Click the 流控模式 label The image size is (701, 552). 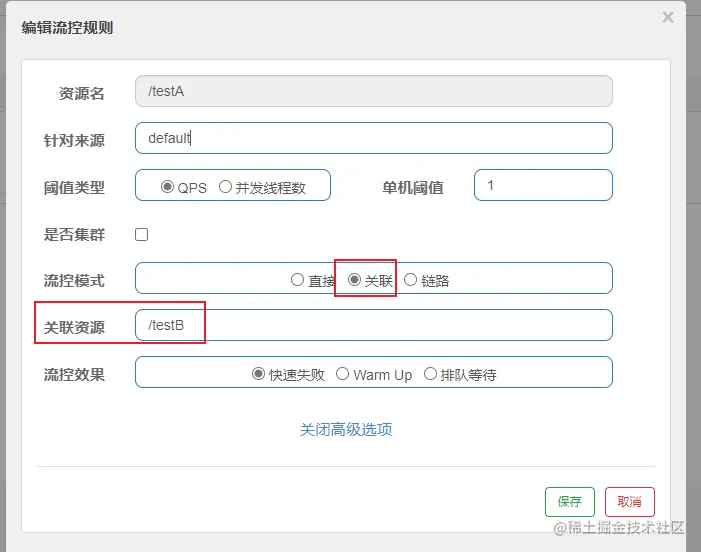[x=74, y=281]
